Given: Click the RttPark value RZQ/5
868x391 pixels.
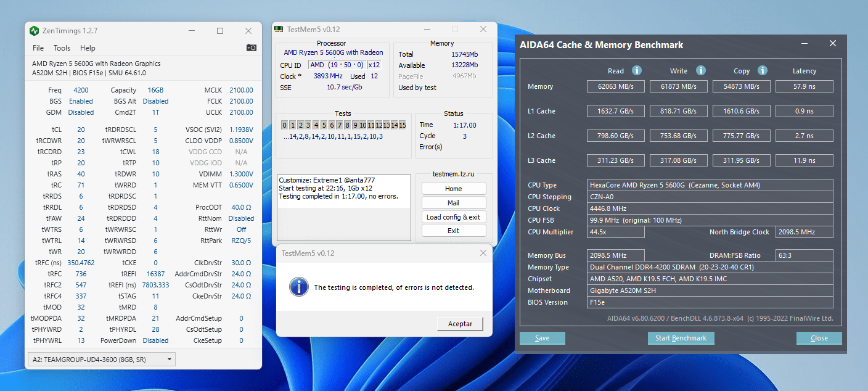Looking at the screenshot, I should coord(241,241).
